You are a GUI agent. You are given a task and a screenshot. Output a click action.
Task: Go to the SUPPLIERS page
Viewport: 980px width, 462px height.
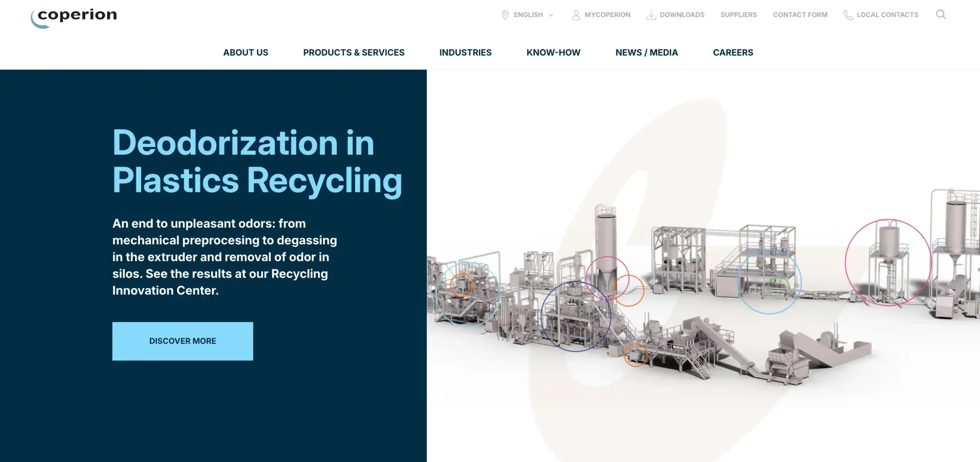(738, 15)
